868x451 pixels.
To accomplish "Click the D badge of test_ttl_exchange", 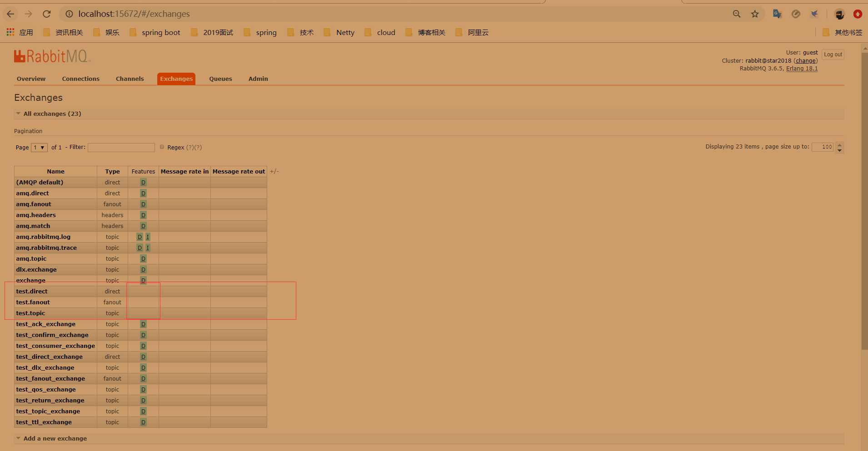I will [x=143, y=422].
